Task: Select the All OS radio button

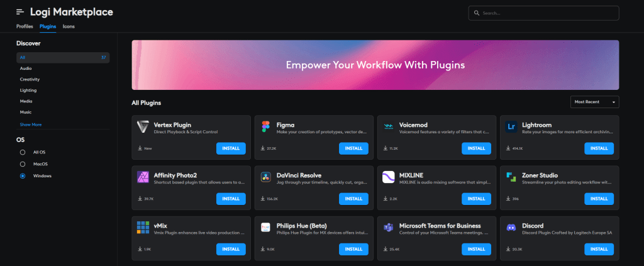Action: (23, 152)
